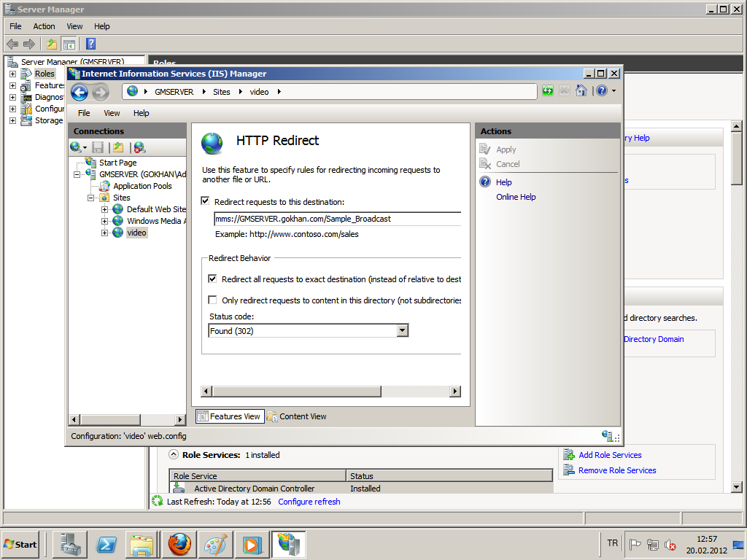747x560 pixels.
Task: Open the IIS Manager File menu
Action: point(84,113)
